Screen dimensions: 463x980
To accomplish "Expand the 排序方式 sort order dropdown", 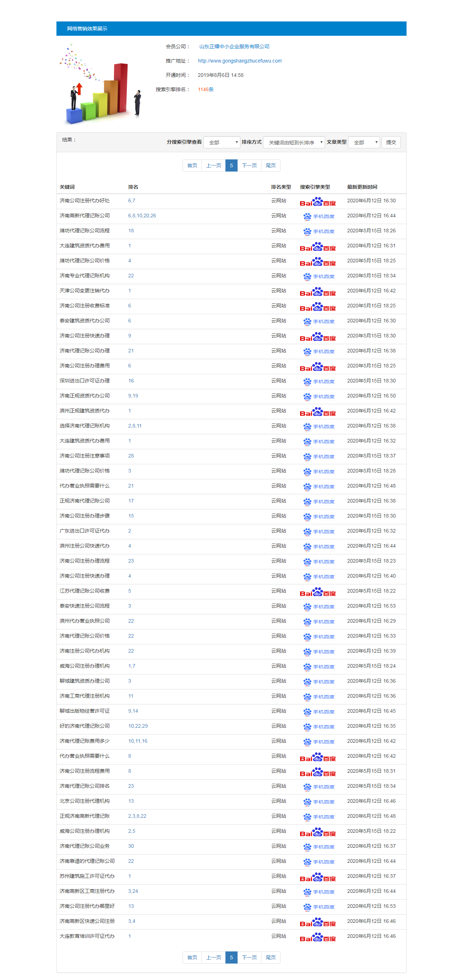I will point(293,142).
